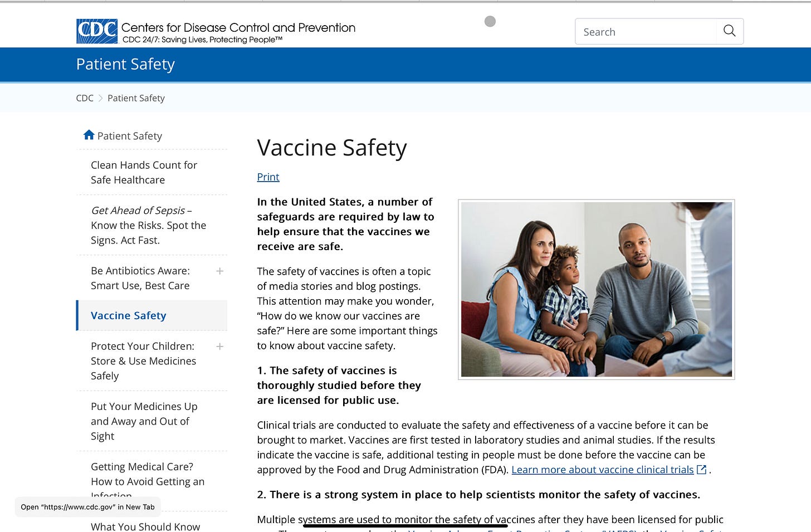The height and width of the screenshot is (532, 811).
Task: Select Vaccine Safety in sidebar
Action: pyautogui.click(x=129, y=315)
